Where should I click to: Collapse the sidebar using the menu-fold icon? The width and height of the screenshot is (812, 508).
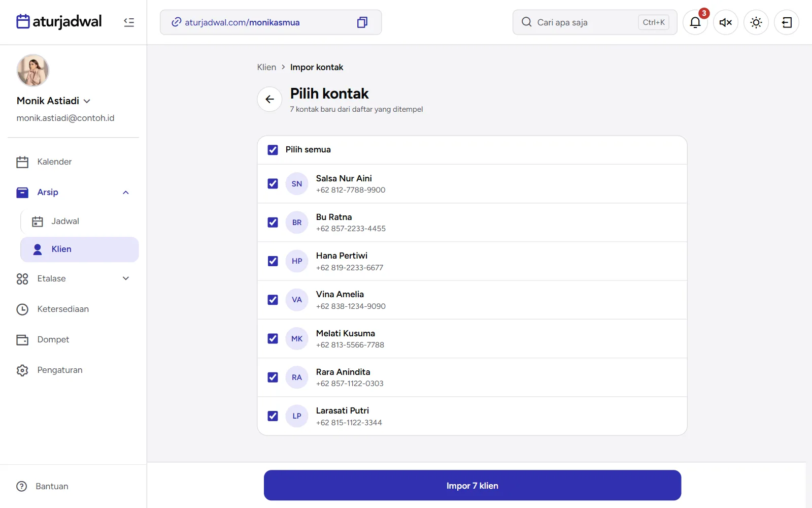point(129,22)
